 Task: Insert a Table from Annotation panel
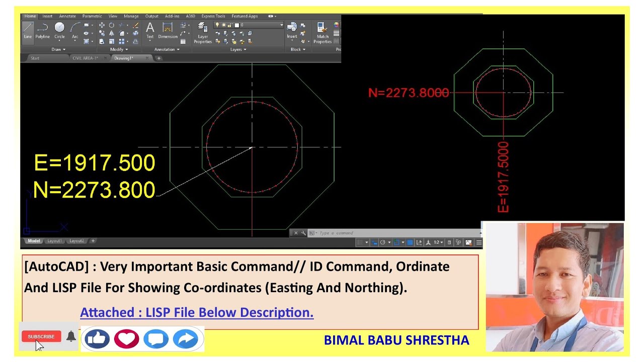(x=183, y=41)
